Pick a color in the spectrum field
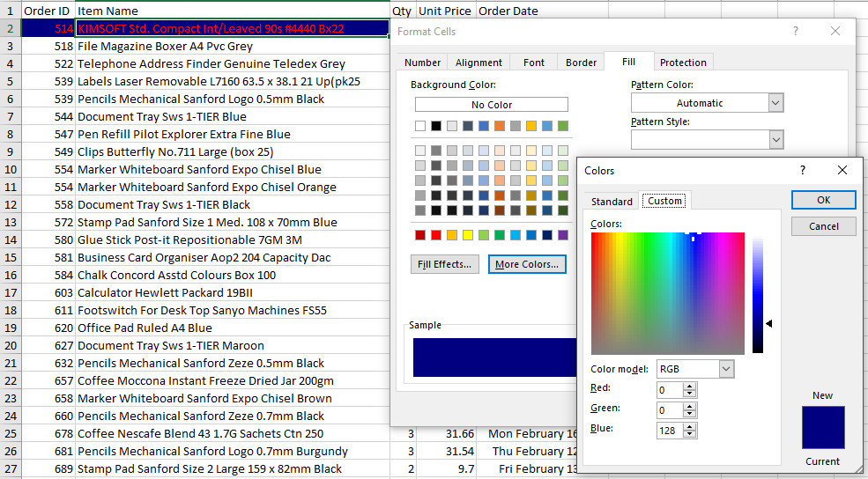868x479 pixels. point(668,293)
